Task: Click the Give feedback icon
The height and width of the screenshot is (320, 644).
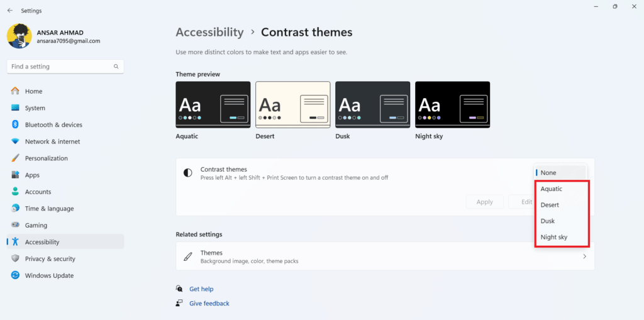Action: click(x=179, y=303)
